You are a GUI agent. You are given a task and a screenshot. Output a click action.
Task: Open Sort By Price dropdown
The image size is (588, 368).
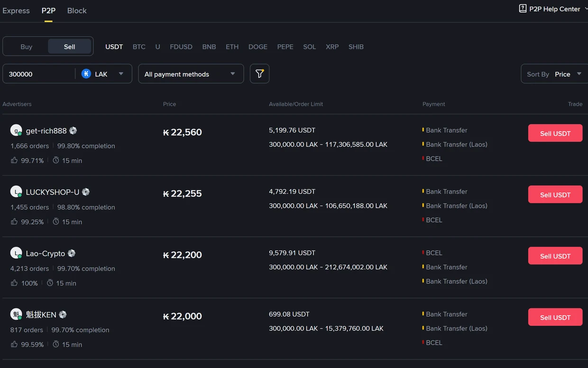pyautogui.click(x=554, y=74)
